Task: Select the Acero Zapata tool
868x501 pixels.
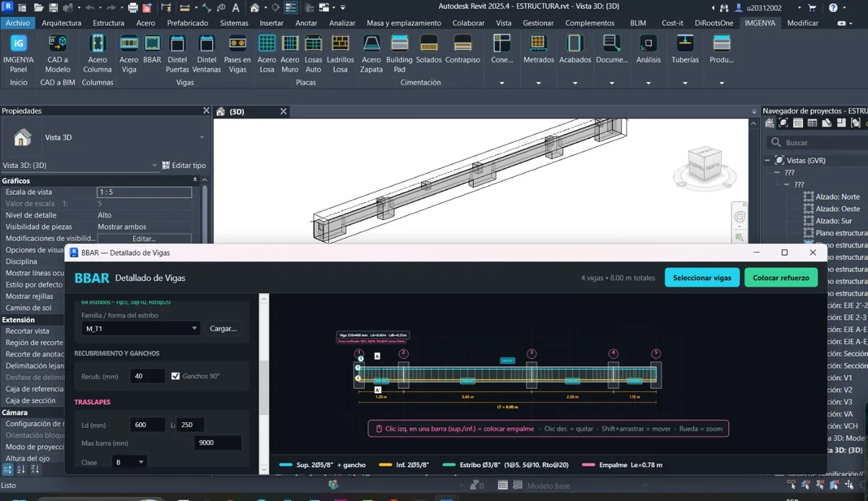Action: coord(371,54)
